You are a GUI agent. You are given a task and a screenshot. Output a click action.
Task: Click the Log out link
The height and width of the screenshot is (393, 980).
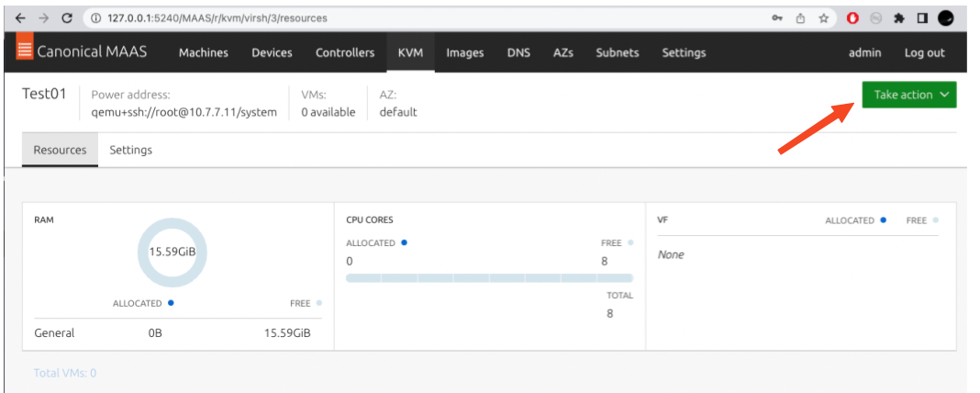tap(924, 52)
